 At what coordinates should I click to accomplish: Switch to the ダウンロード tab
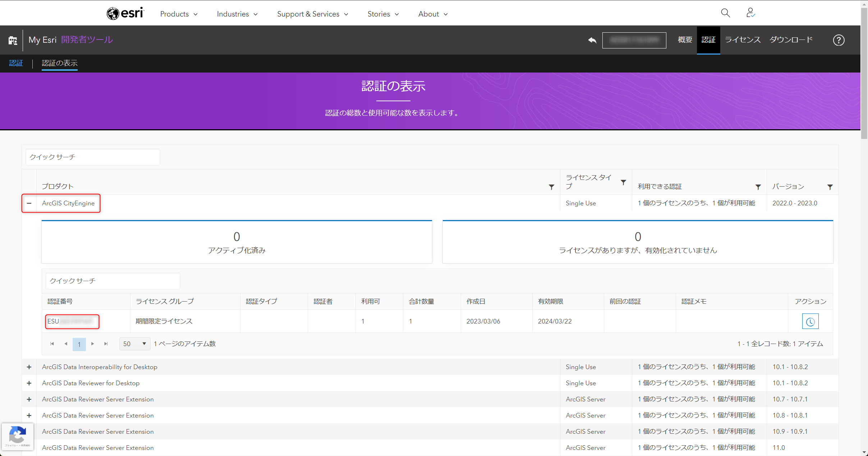coord(791,40)
